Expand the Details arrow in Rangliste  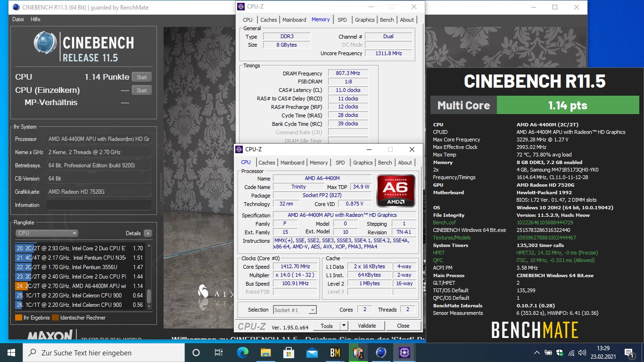[x=148, y=233]
